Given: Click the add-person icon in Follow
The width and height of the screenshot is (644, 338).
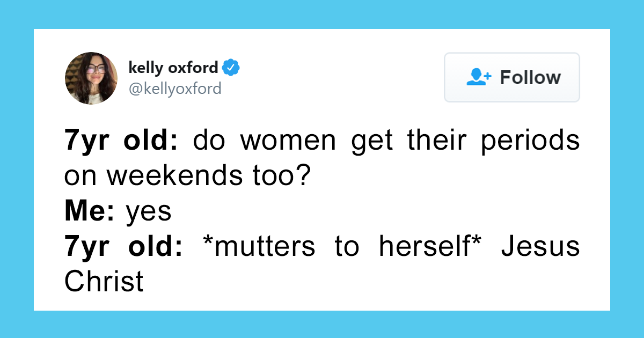Looking at the screenshot, I should 478,77.
